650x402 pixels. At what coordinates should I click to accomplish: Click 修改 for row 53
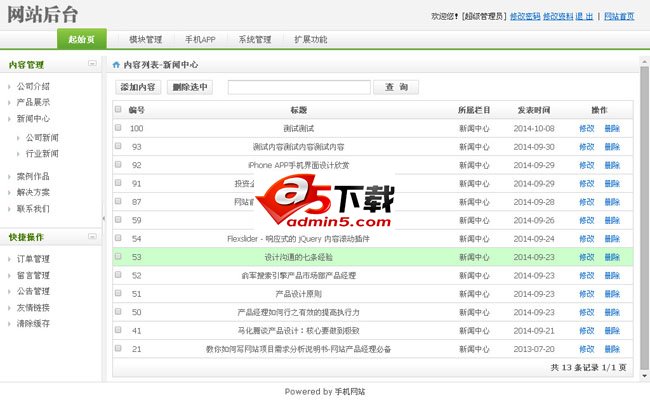click(587, 257)
